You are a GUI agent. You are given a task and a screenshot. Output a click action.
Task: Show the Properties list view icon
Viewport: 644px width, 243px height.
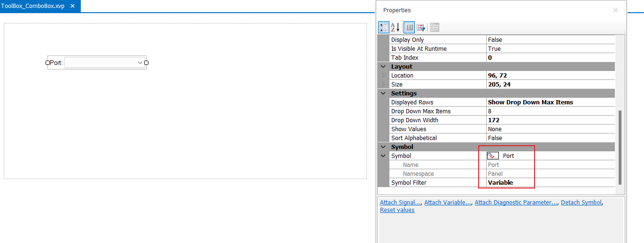click(409, 27)
